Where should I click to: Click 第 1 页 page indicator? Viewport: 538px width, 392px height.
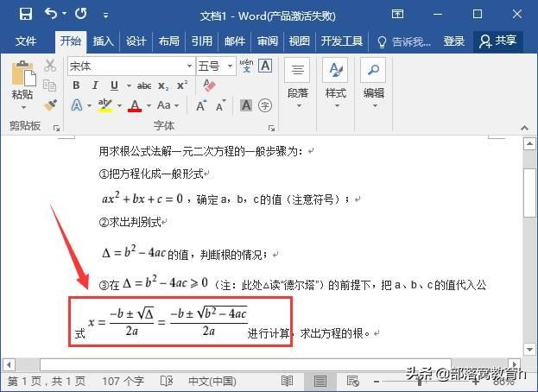click(x=47, y=381)
